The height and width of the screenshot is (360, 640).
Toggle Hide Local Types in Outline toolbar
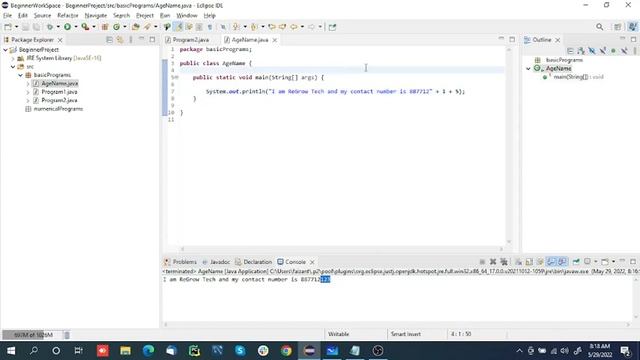coord(624,51)
